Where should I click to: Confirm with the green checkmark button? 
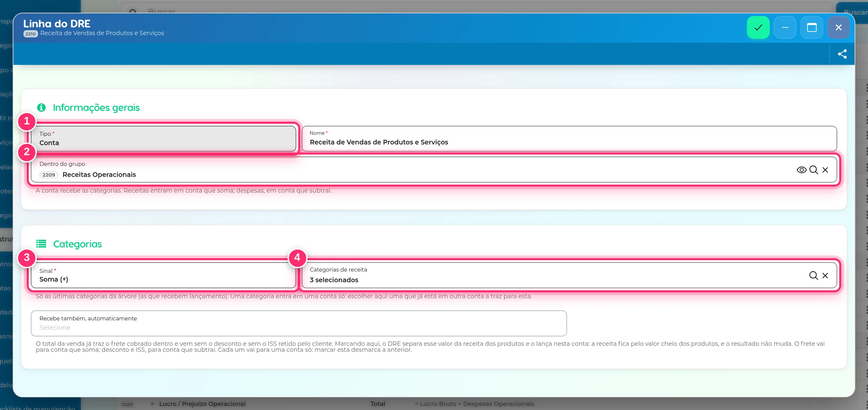coord(758,27)
